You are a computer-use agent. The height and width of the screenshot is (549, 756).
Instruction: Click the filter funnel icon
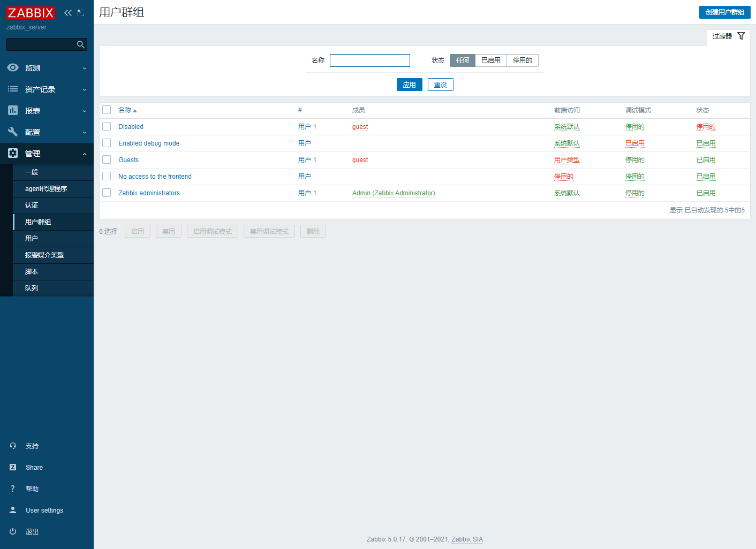(x=741, y=36)
